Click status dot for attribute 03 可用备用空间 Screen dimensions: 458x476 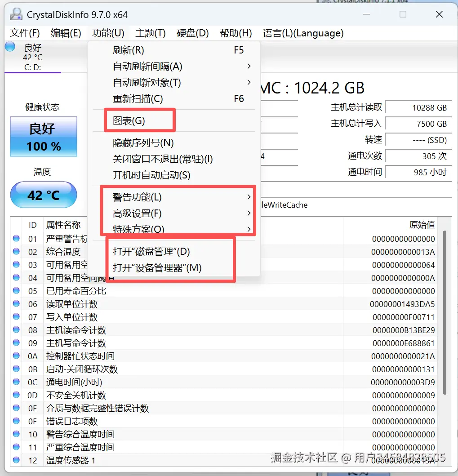pos(16,264)
